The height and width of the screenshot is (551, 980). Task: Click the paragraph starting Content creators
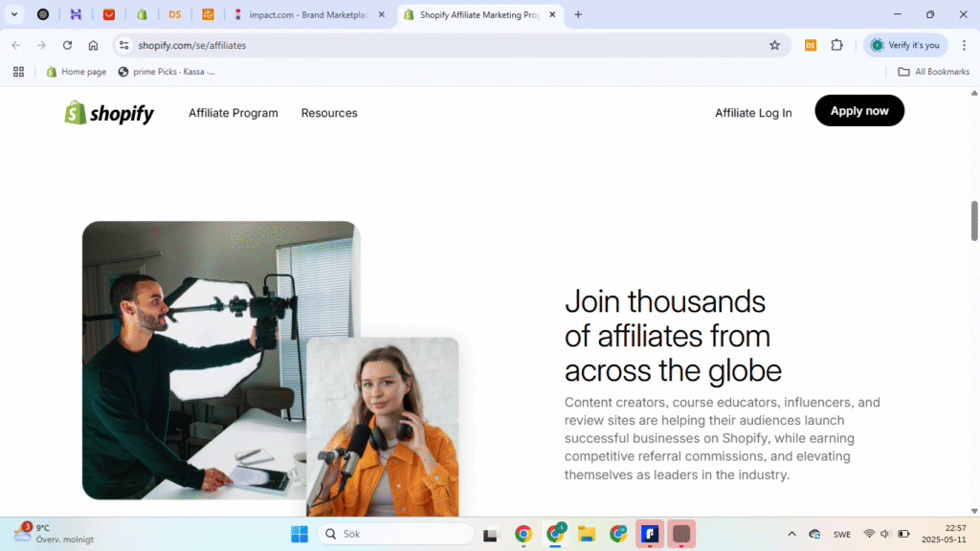point(722,438)
